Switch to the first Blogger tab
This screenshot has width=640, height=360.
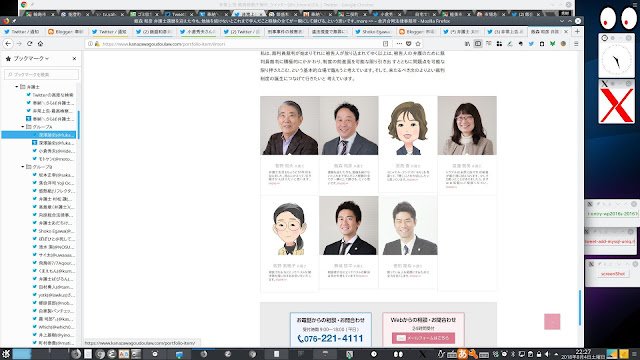coord(66,31)
